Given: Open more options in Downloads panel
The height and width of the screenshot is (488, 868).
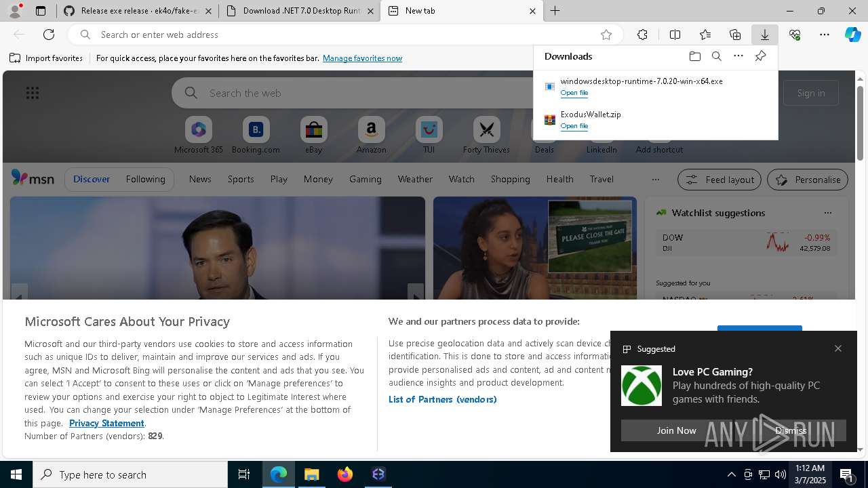Looking at the screenshot, I should coord(738,56).
